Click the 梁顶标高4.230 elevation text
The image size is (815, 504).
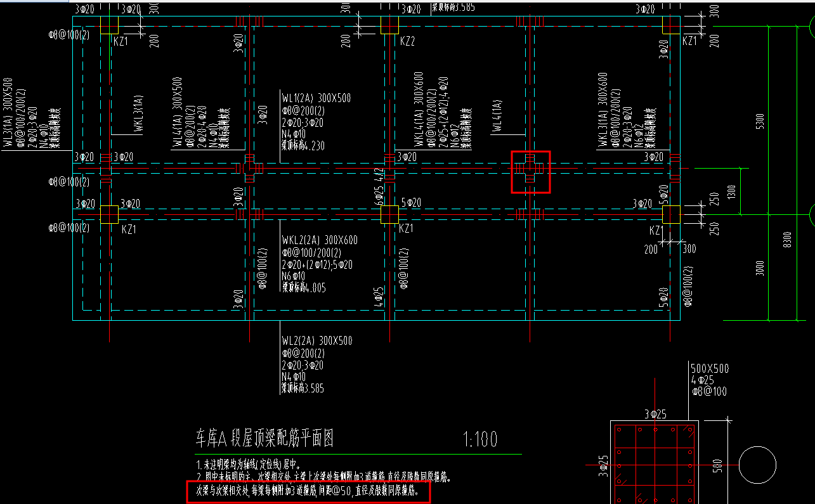coord(303,145)
